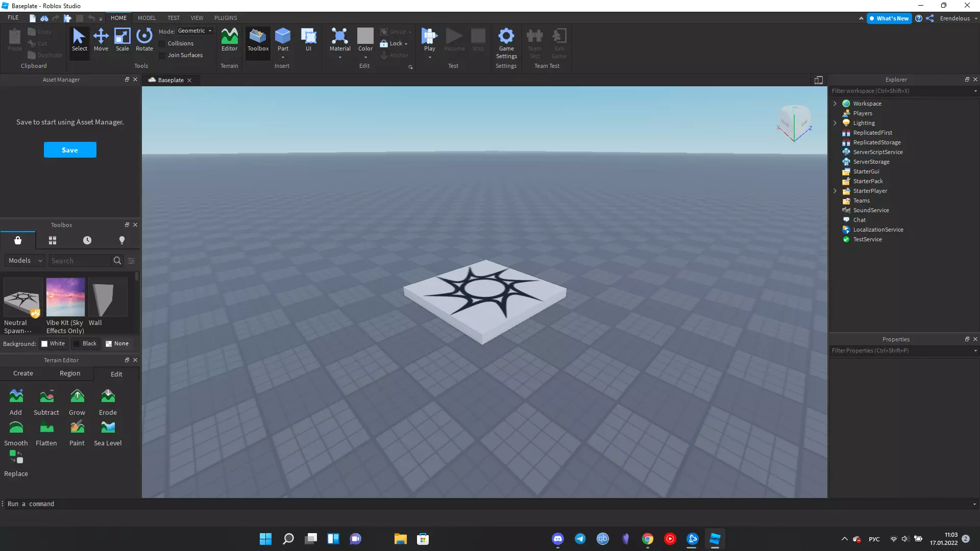
Task: Open the PLUGINS ribbon tab
Action: 225,17
